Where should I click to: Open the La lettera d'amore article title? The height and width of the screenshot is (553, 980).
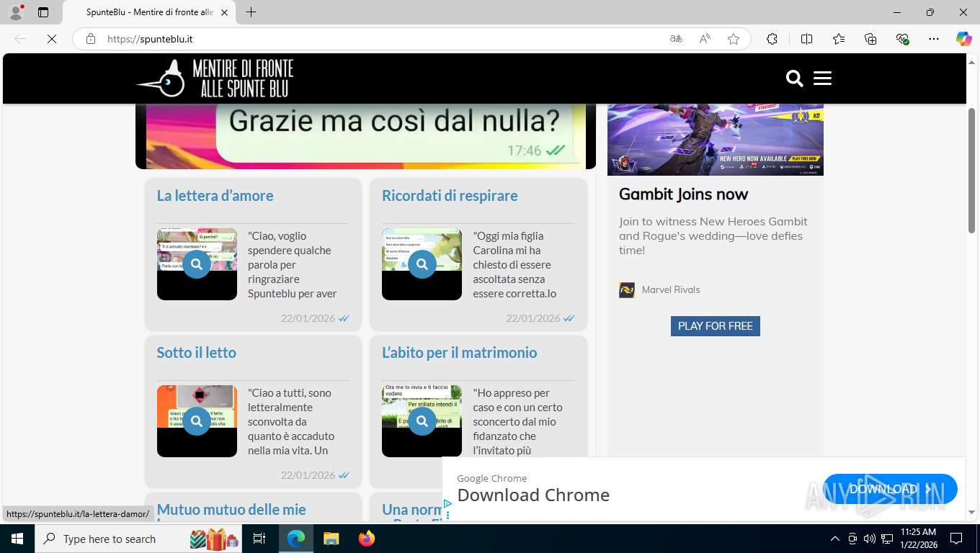pos(215,196)
